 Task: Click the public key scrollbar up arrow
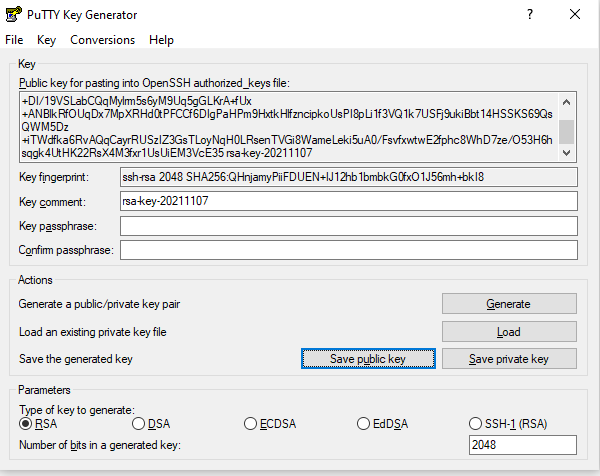click(566, 102)
